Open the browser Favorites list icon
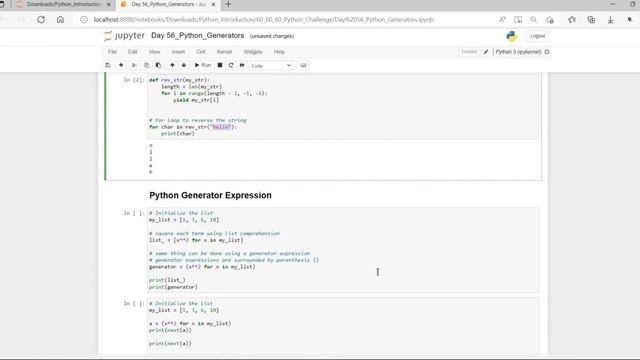 click(x=572, y=20)
